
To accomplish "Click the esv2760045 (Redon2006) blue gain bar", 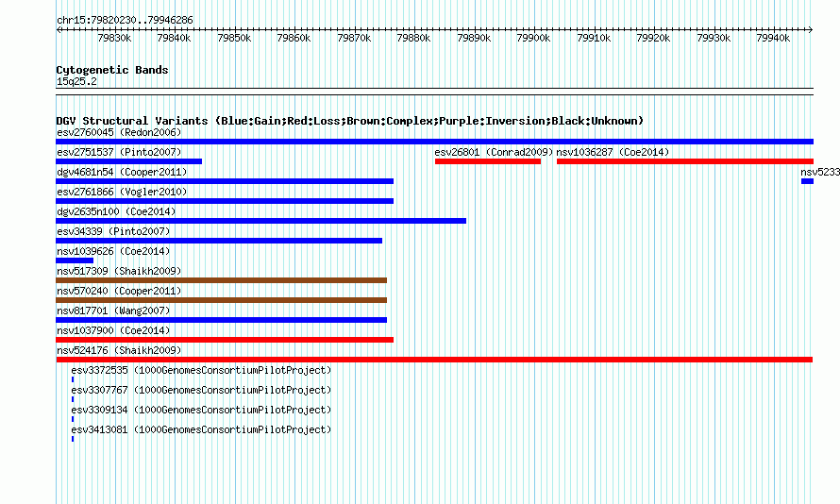I will point(434,142).
